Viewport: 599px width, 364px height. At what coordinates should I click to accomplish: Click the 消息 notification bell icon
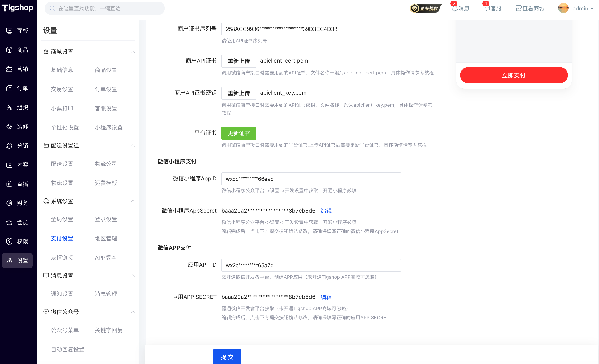tap(455, 8)
